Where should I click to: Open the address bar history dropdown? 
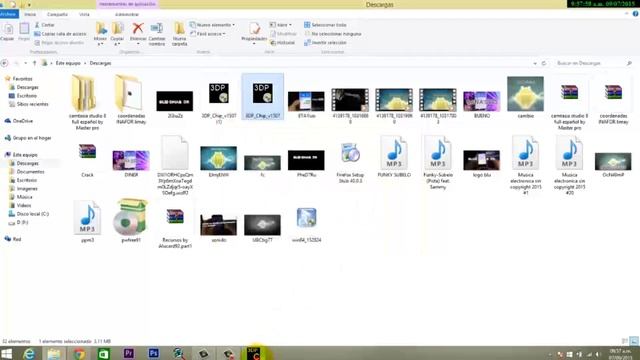(535, 63)
